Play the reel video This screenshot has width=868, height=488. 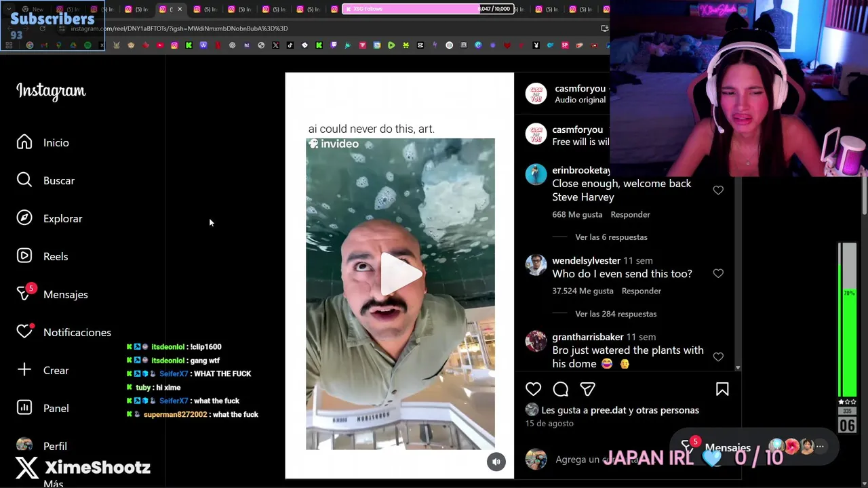(x=400, y=274)
